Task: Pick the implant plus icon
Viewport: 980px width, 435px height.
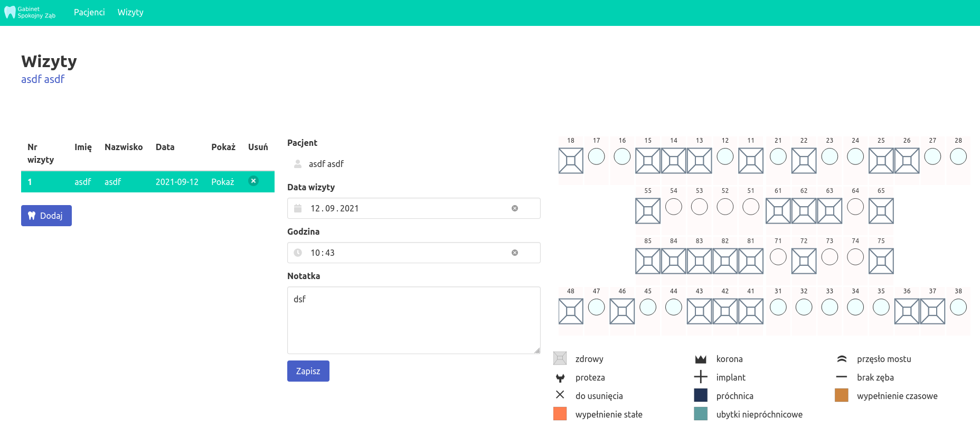Action: tap(700, 377)
